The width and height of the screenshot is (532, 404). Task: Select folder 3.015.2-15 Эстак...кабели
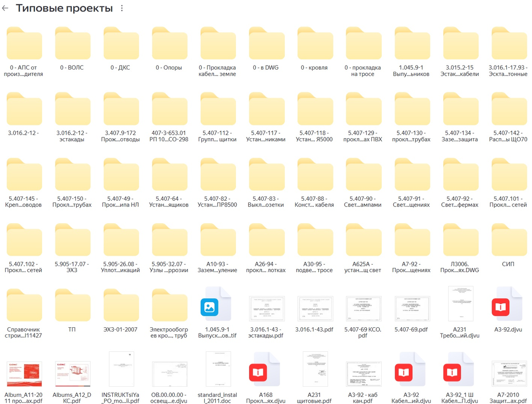(461, 43)
